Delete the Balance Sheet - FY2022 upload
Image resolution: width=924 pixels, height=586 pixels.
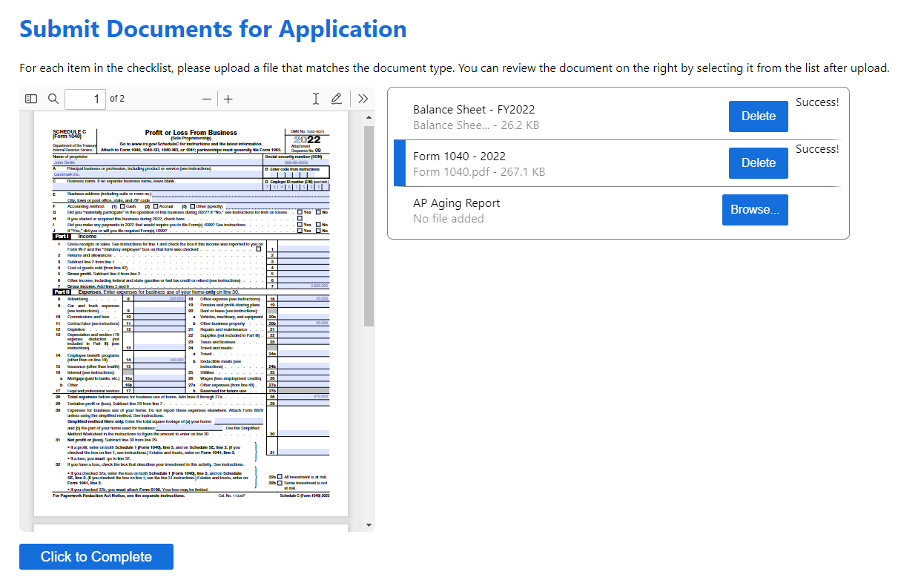click(758, 116)
